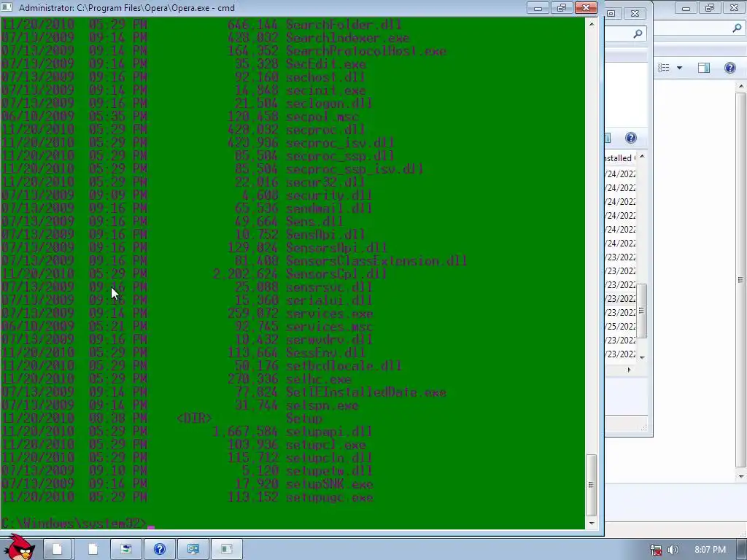Viewport: 747px width, 560px height.
Task: Click the SensorsClassExtension.dll entry
Action: coord(376,260)
